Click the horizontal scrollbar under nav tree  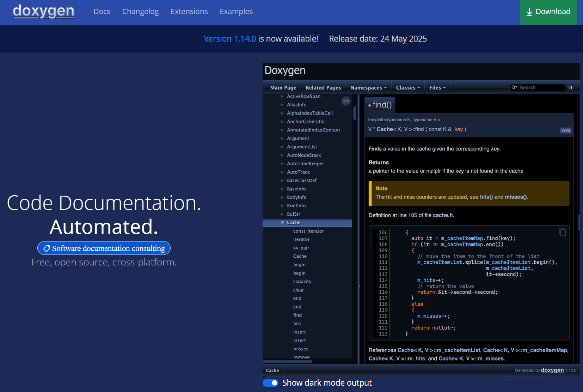tap(287, 361)
